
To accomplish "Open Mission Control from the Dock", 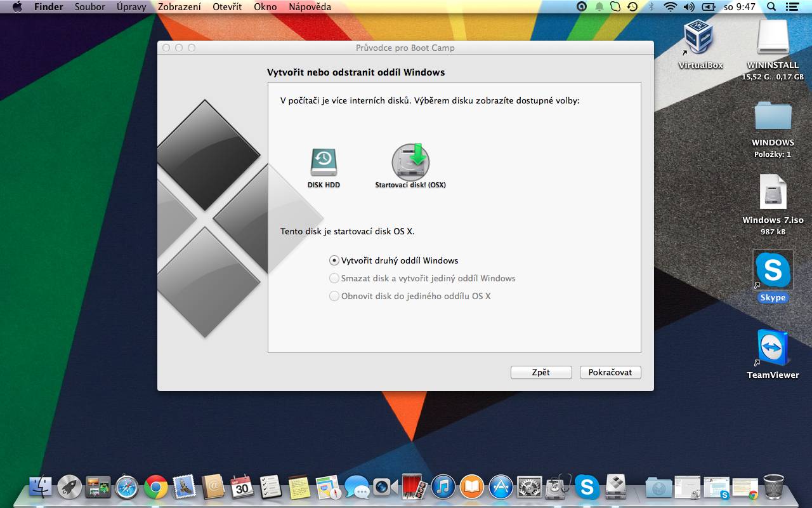I will [x=98, y=487].
